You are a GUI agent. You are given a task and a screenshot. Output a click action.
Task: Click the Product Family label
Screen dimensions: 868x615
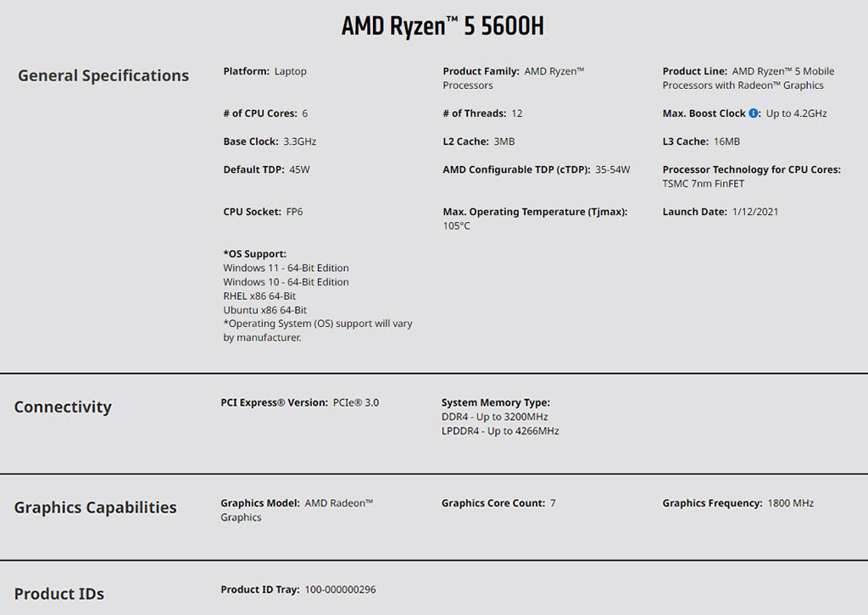[481, 71]
